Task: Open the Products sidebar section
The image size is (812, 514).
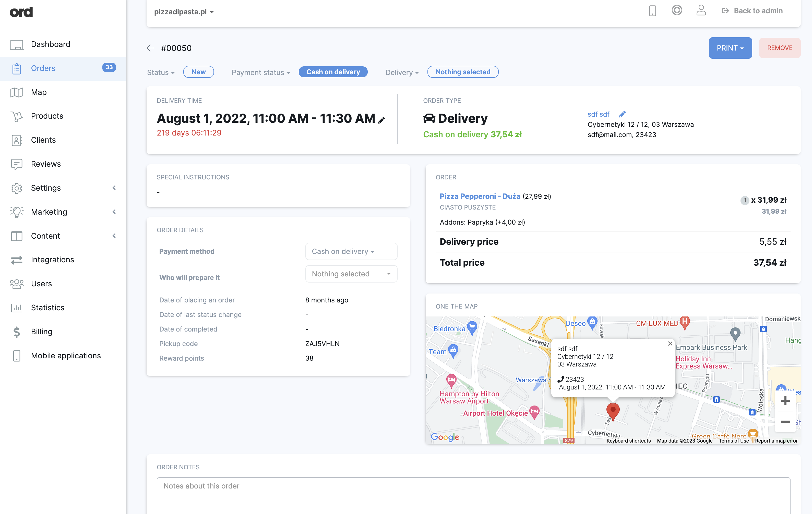Action: pyautogui.click(x=47, y=116)
